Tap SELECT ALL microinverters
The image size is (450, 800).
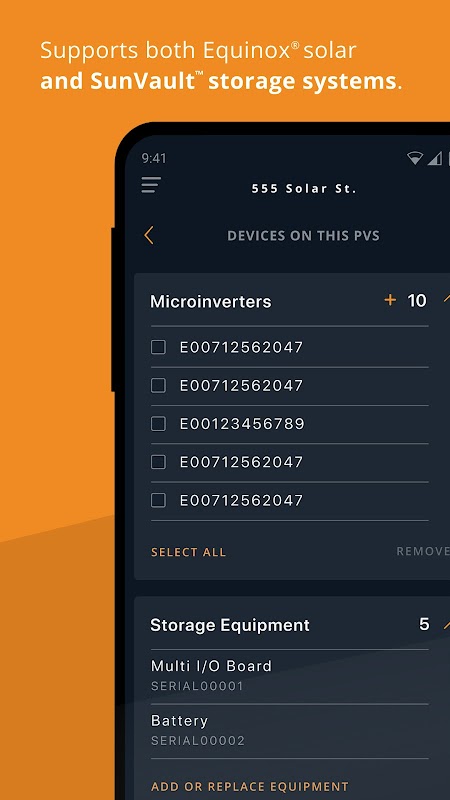point(188,552)
